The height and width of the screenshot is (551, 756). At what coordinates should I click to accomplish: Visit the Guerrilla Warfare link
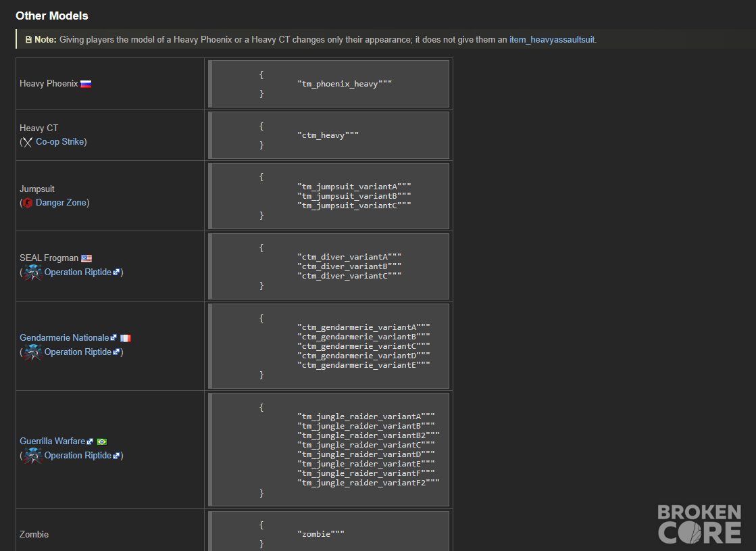53,441
